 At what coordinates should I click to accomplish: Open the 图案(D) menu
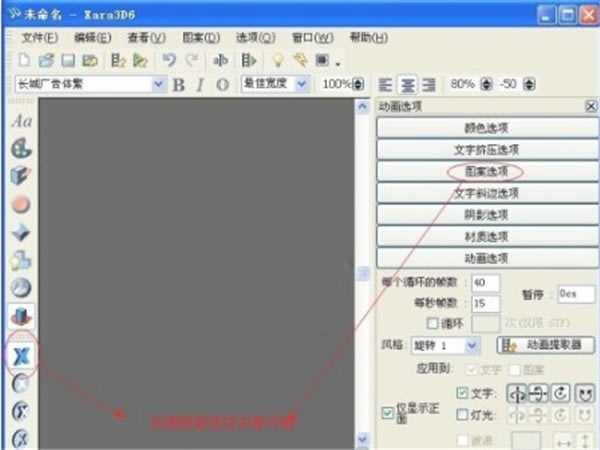[201, 38]
